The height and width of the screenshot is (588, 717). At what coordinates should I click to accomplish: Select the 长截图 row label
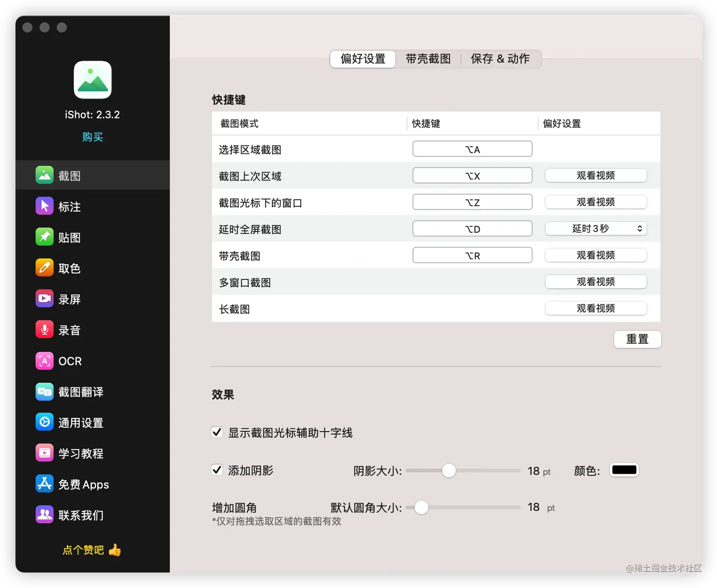point(234,309)
